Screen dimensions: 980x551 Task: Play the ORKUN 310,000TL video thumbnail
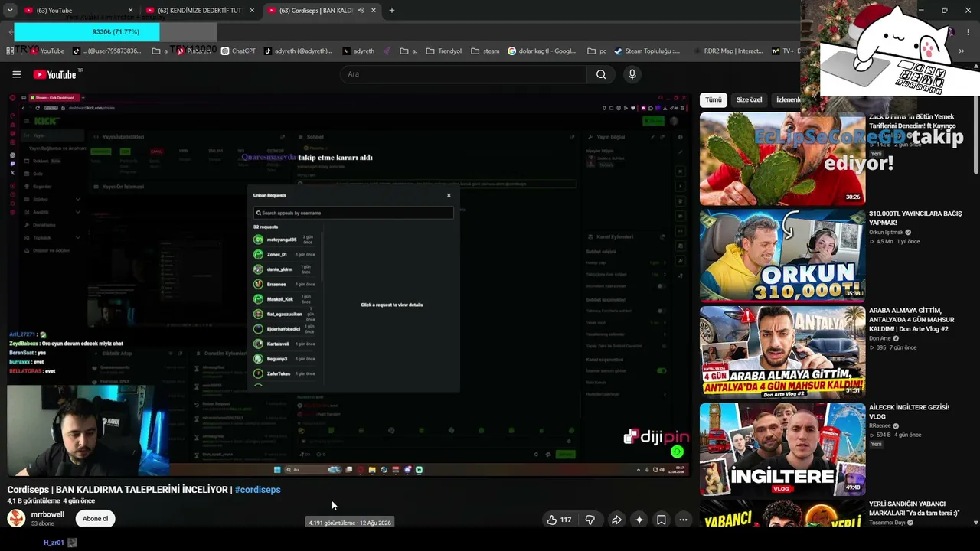pyautogui.click(x=782, y=256)
